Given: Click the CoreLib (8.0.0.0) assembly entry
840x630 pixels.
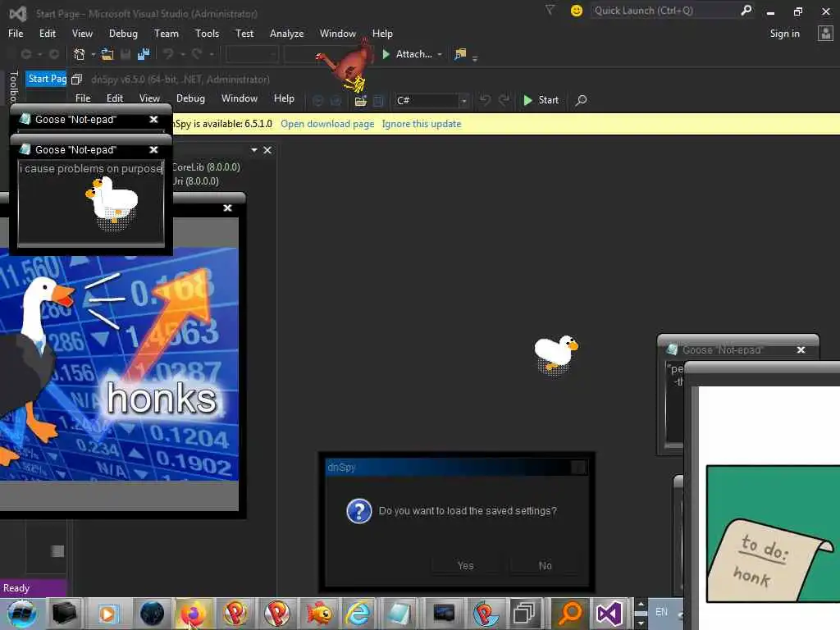Looking at the screenshot, I should [x=206, y=167].
